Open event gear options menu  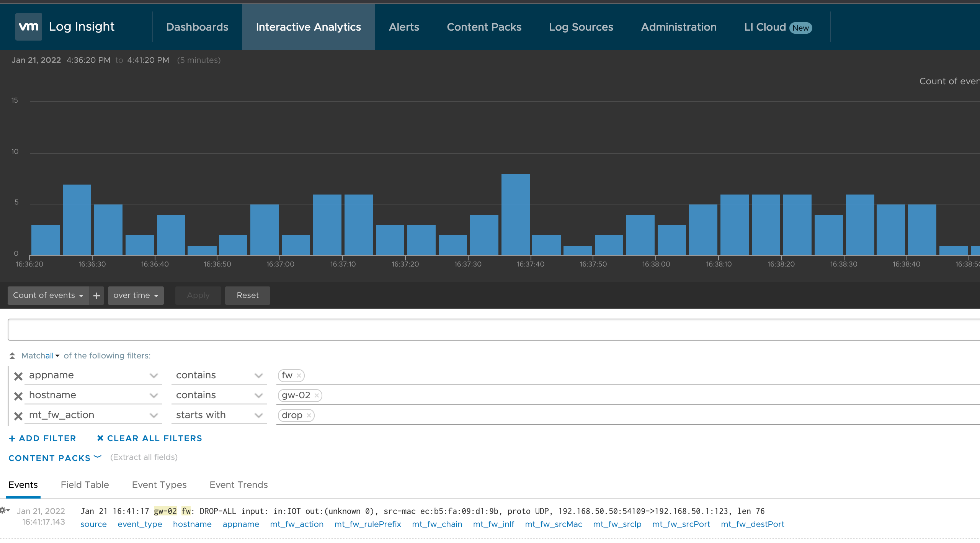pos(5,510)
